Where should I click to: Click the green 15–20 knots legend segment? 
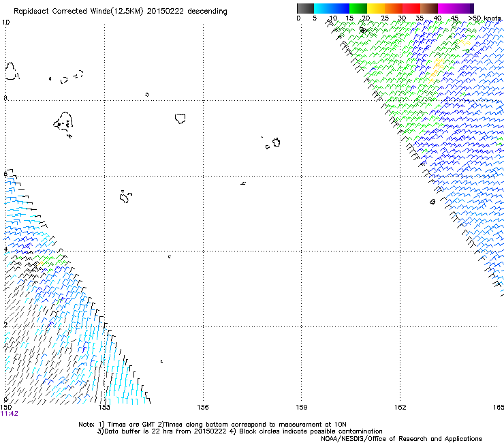click(x=358, y=8)
